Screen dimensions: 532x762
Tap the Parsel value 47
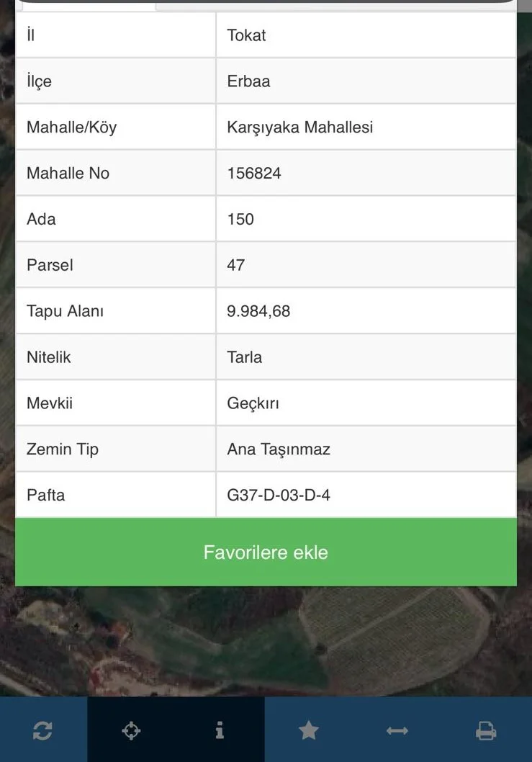tap(236, 266)
